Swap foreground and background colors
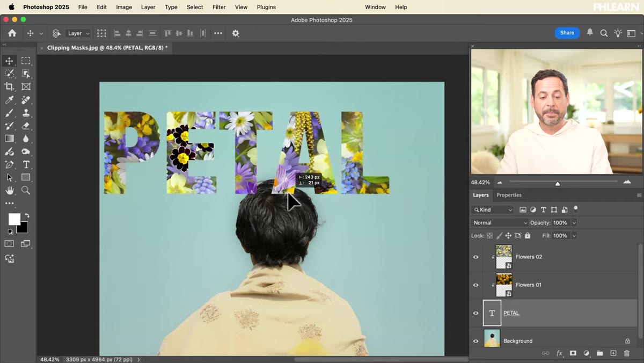The image size is (644, 363). click(x=27, y=215)
